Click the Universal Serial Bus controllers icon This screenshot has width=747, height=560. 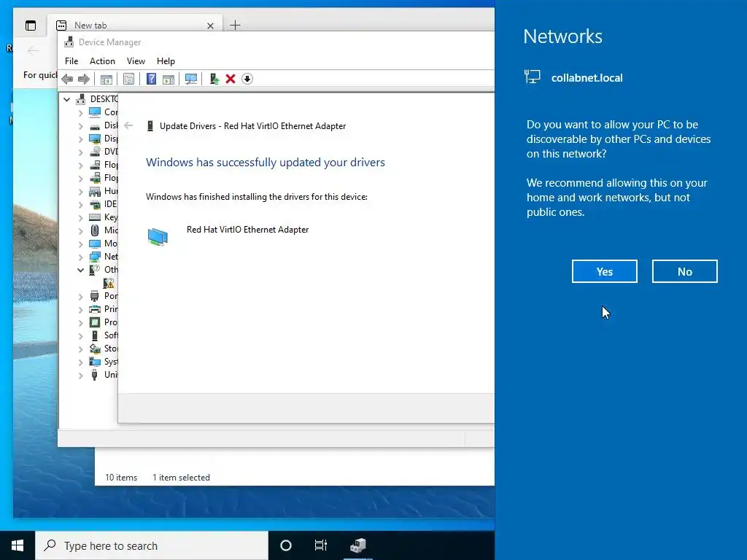[x=95, y=375]
